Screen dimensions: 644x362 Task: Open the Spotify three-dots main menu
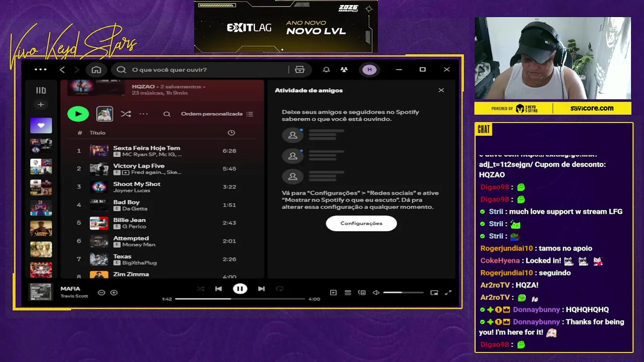(x=40, y=69)
